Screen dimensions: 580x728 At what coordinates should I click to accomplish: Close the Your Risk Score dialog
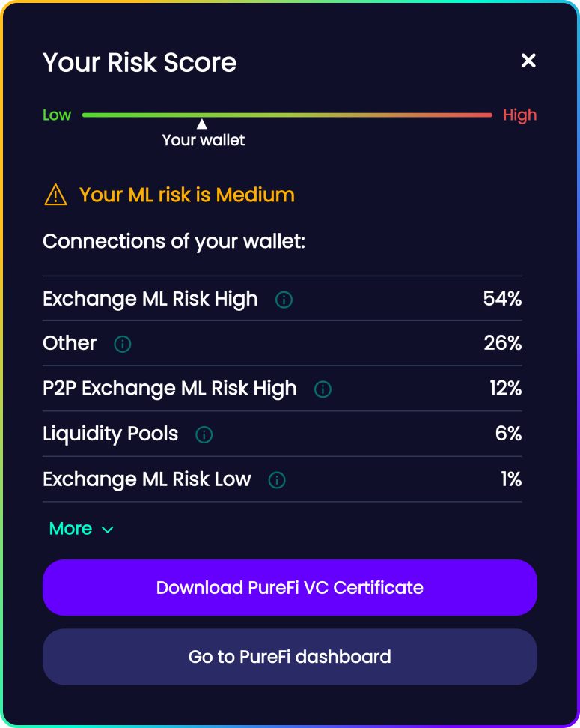pos(528,61)
